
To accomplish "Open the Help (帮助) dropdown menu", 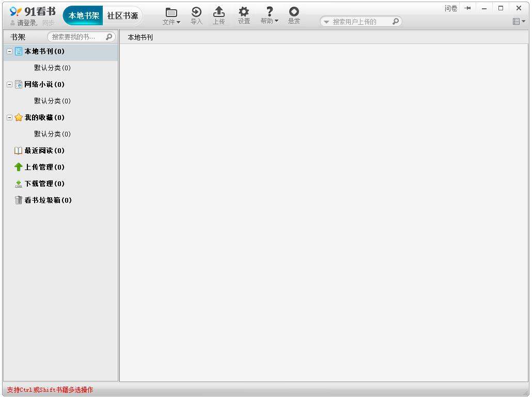I will [269, 15].
